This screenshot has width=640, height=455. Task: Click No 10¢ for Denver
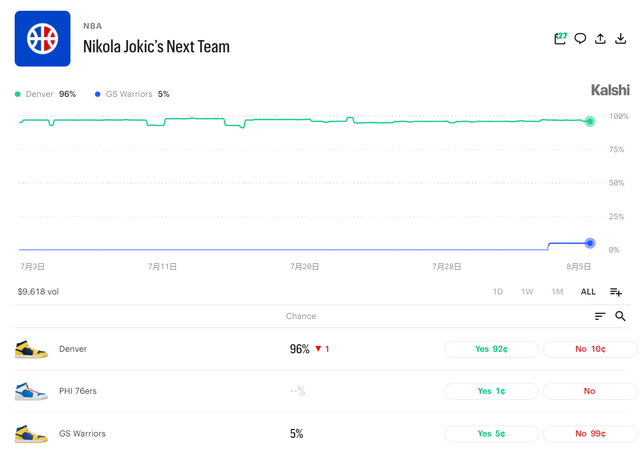pyautogui.click(x=590, y=349)
